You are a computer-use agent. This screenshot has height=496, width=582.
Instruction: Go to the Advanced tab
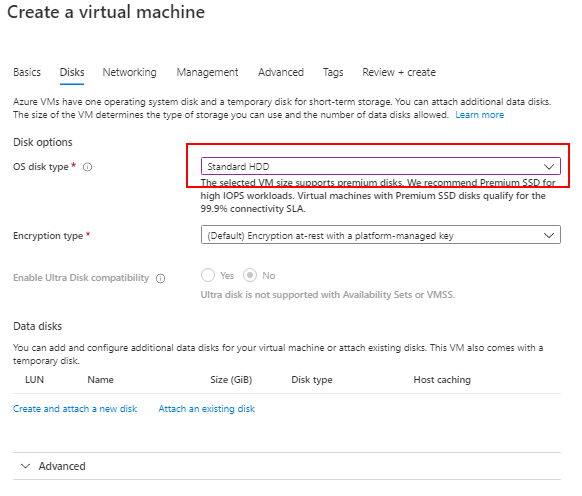coord(281,72)
